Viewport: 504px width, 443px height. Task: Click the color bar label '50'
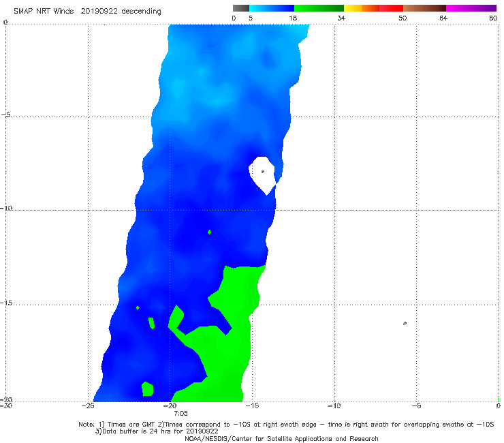(x=403, y=18)
